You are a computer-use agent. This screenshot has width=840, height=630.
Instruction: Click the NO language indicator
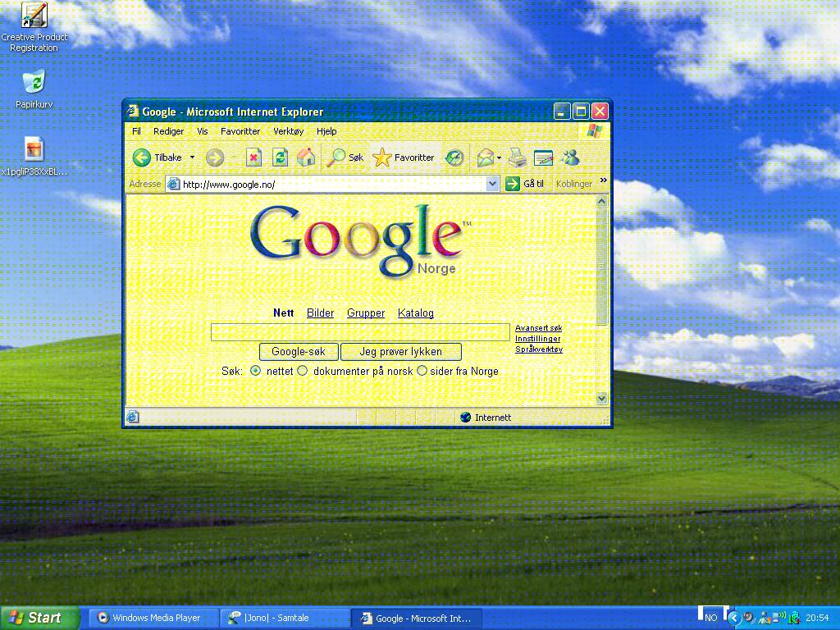711,618
